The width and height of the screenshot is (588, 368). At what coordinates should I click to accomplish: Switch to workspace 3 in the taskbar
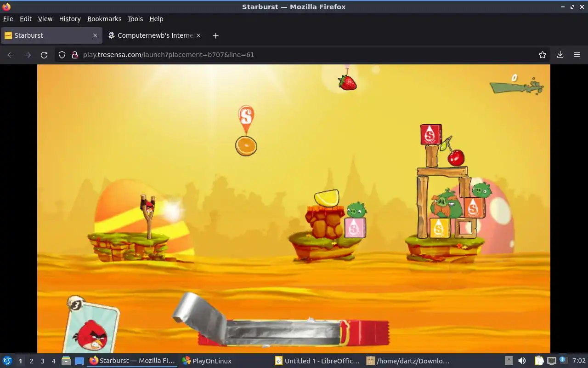[x=42, y=361]
